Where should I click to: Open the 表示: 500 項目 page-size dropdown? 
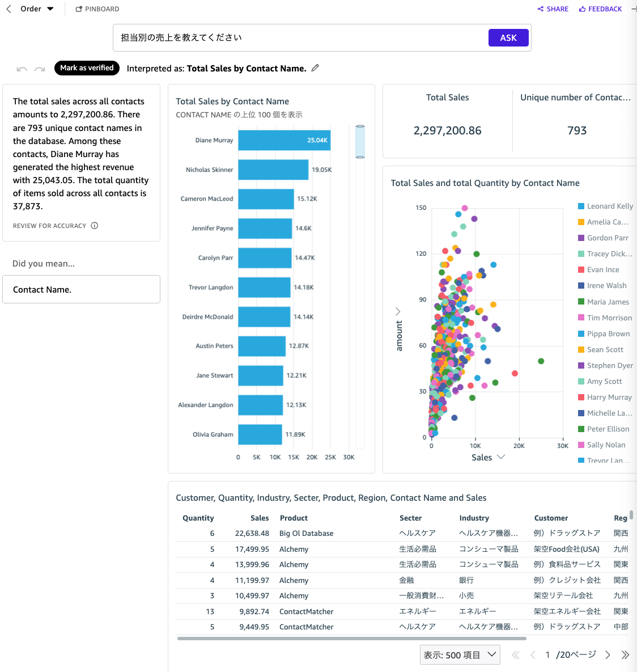coord(460,654)
